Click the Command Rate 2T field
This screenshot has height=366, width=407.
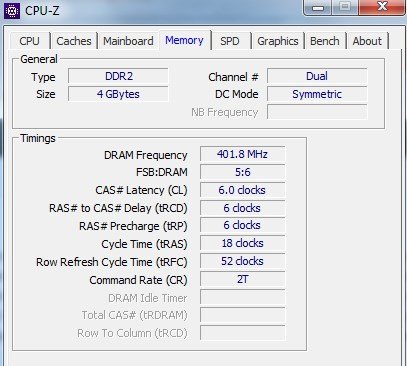pyautogui.click(x=242, y=279)
